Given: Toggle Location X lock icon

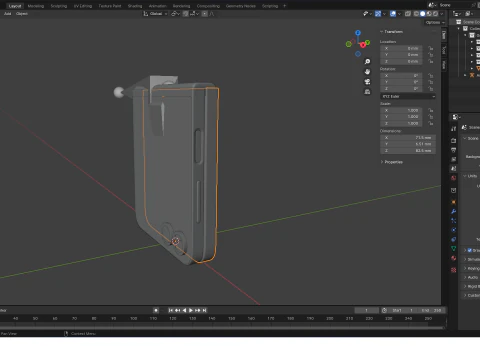Looking at the screenshot, I should point(430,48).
